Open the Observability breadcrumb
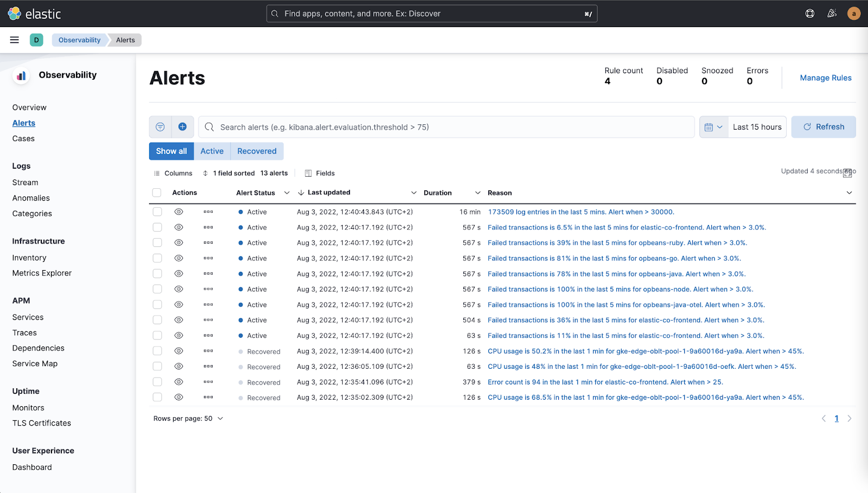Screen dimensions: 868x493 (79, 40)
